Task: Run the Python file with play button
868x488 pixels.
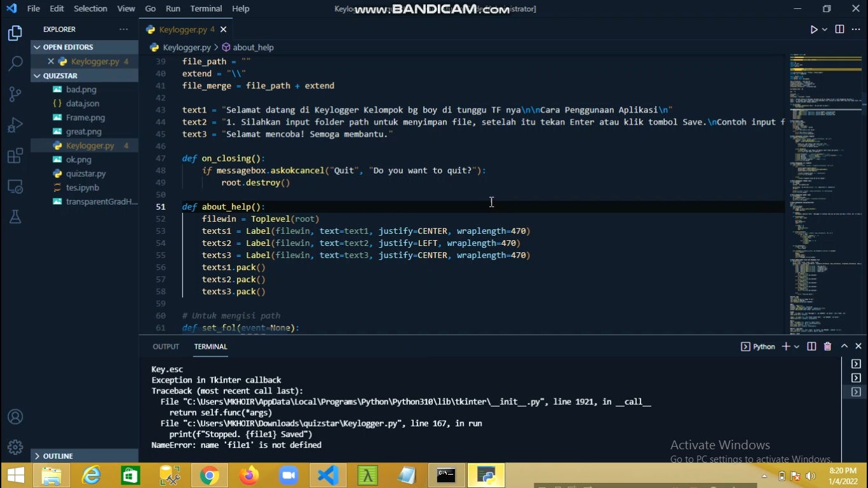Action: coord(814,29)
